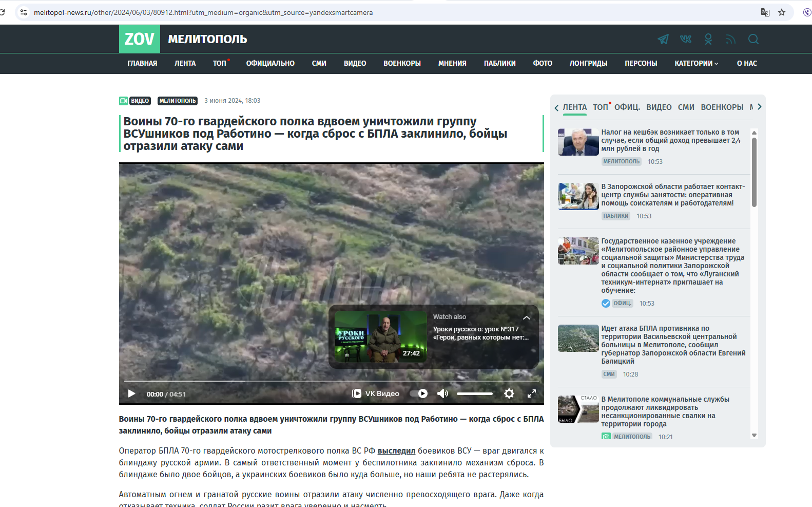Mute the video using speaker icon

click(x=442, y=393)
